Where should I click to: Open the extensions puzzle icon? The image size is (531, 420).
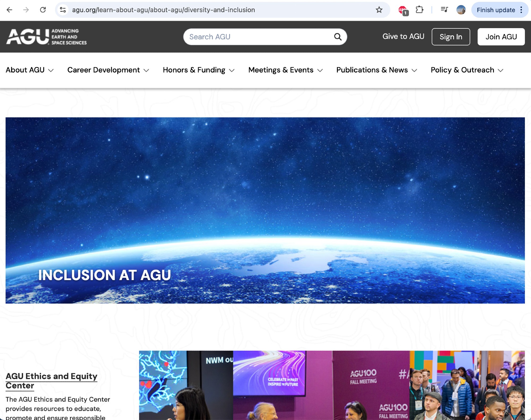click(419, 10)
